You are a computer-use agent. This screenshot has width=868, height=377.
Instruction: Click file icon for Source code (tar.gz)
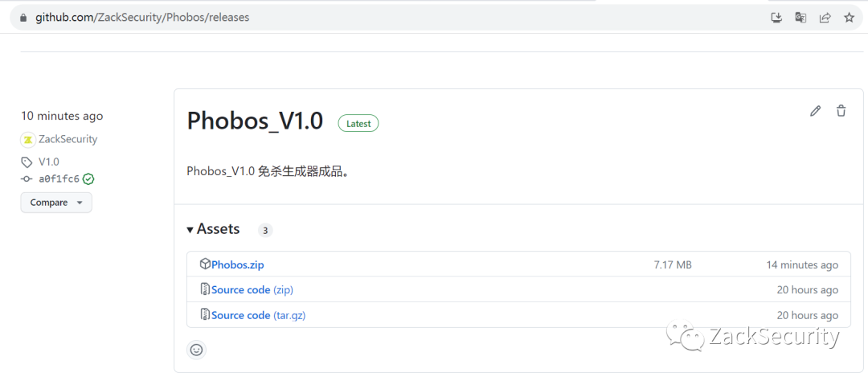(205, 315)
